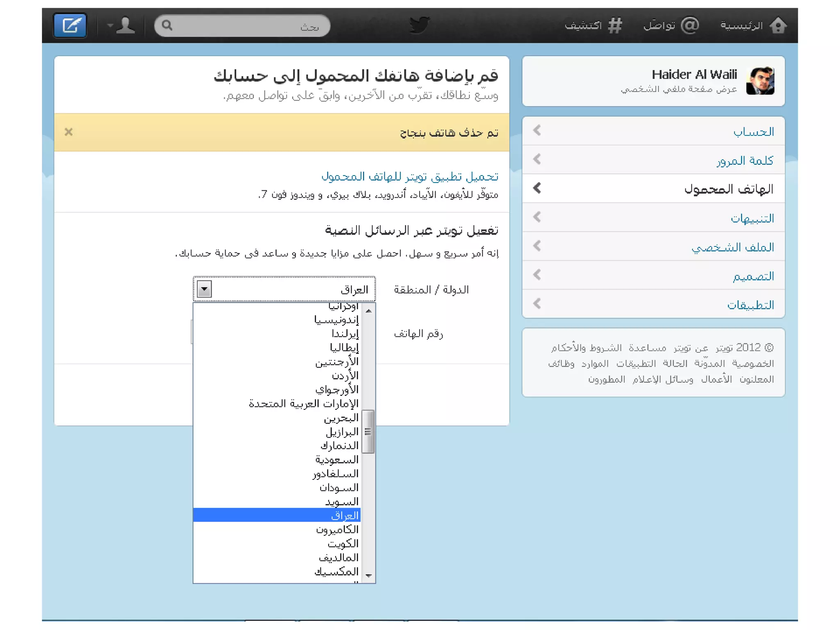Screen dimensions: 840x630
Task: Dismiss the yellow phone-deleted notification
Action: 68,132
